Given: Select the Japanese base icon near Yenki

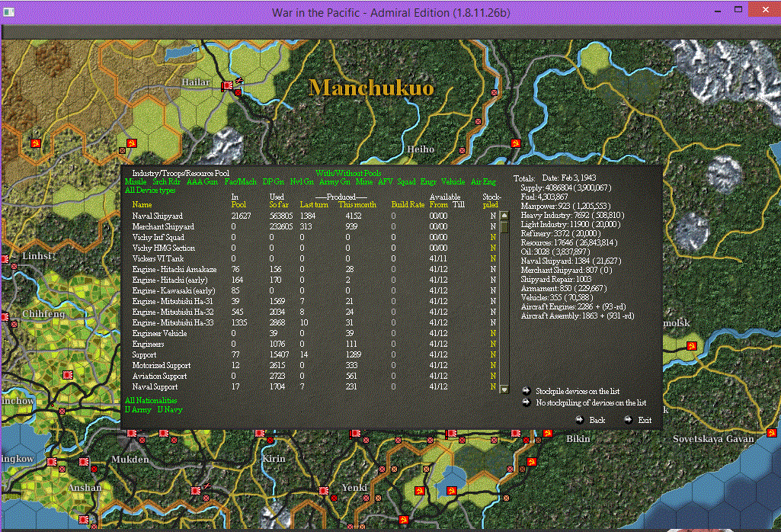Looking at the screenshot, I should [x=325, y=491].
